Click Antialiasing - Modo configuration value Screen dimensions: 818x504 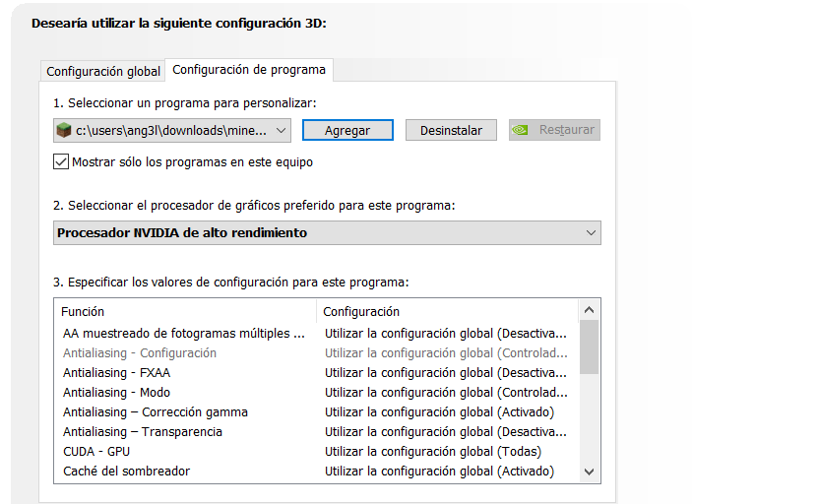[446, 393]
